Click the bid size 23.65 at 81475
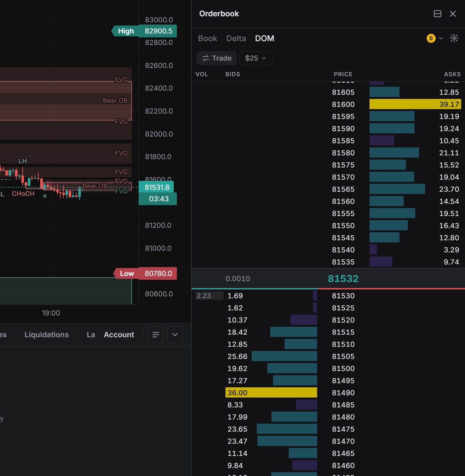 pos(237,429)
